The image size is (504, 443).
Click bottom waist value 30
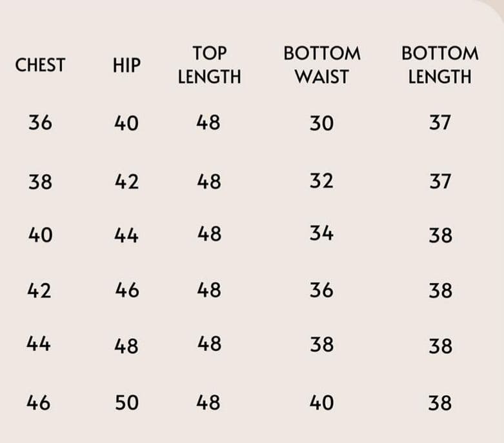click(321, 123)
